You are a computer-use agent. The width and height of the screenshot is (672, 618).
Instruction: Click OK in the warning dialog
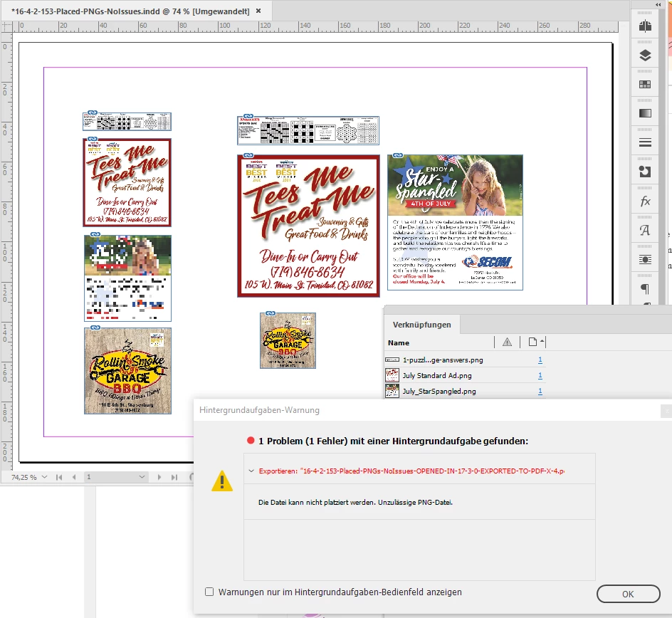point(628,594)
